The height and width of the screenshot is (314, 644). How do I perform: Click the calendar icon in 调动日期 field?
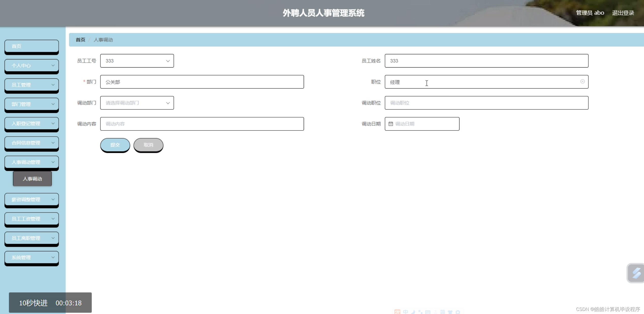point(391,124)
